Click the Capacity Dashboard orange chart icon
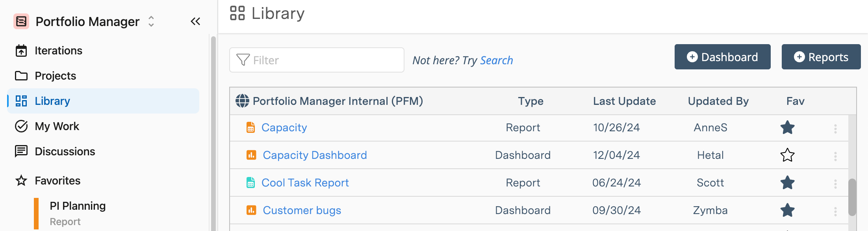Screen dimensions: 868x231 pos(251,155)
